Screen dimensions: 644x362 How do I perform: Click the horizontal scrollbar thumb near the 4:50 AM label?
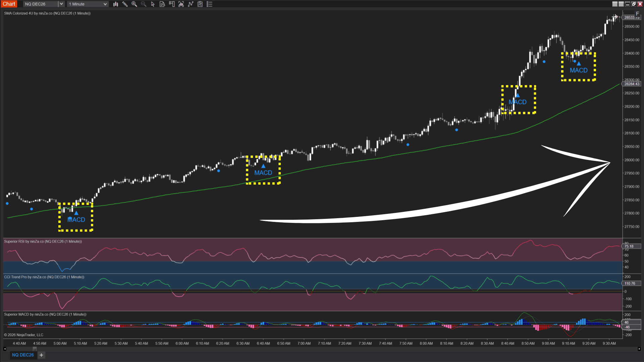pyautogui.click(x=35, y=349)
